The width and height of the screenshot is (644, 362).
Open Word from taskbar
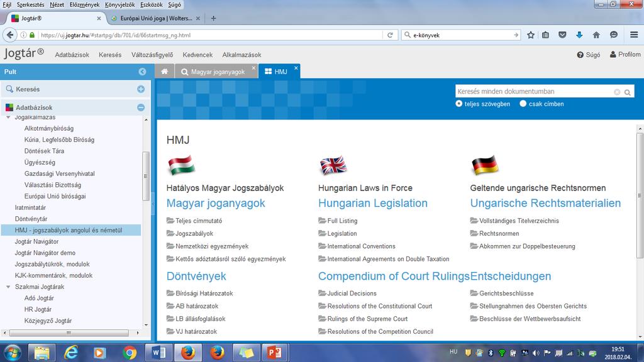[x=158, y=353]
